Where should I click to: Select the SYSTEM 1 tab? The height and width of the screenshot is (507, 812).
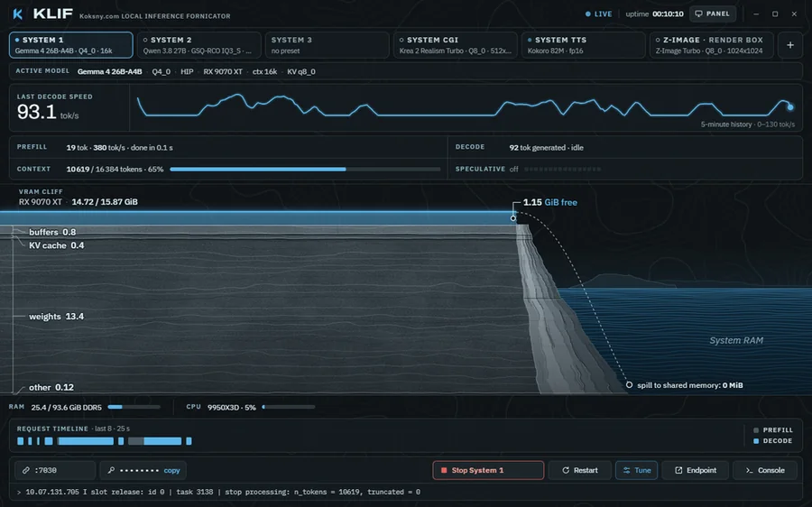pyautogui.click(x=71, y=45)
